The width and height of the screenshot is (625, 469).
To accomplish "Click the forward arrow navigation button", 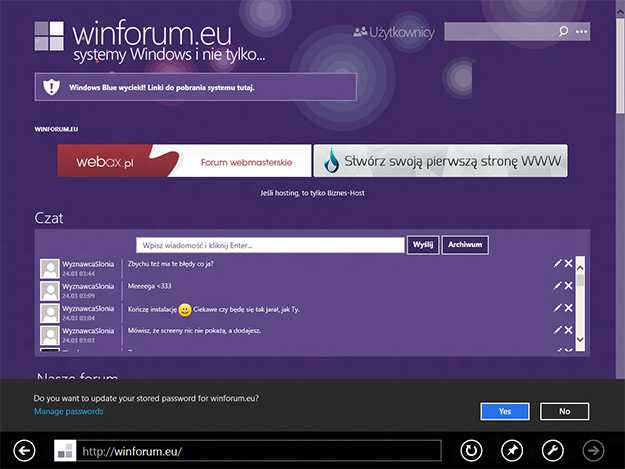I will click(593, 451).
